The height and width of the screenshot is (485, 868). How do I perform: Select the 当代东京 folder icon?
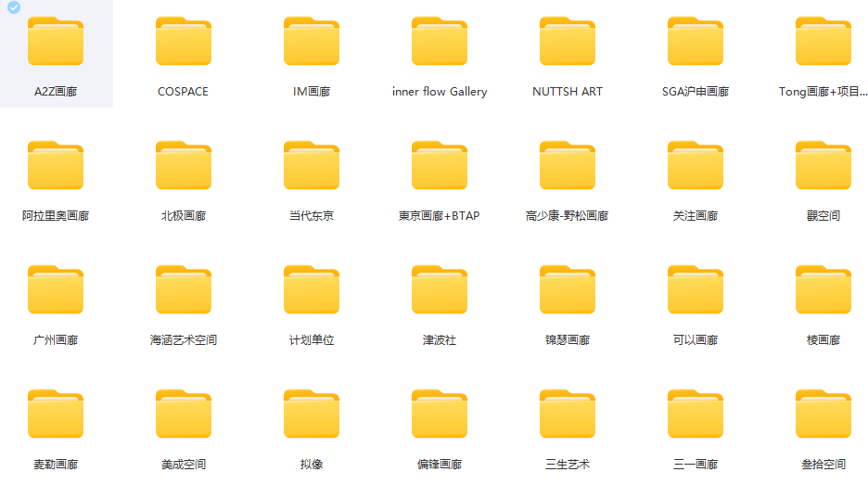pos(311,166)
